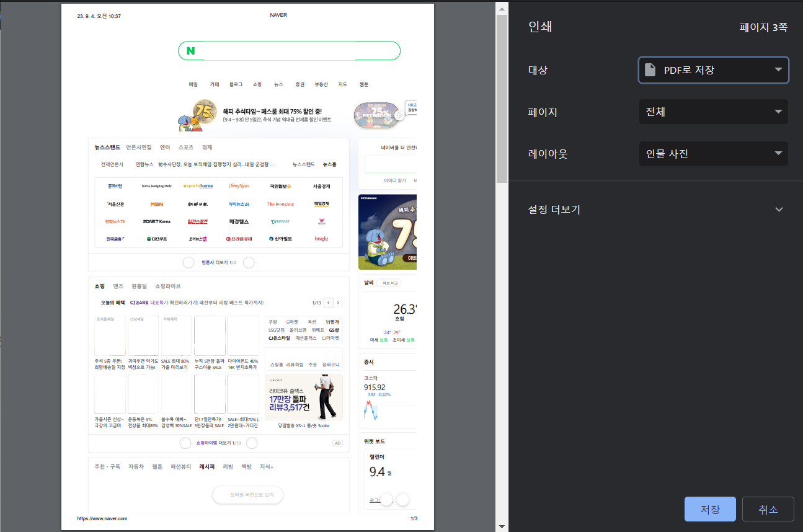Screen dimensions: 803x532
Task: Select the 엔터 news tab
Action: click(x=165, y=148)
